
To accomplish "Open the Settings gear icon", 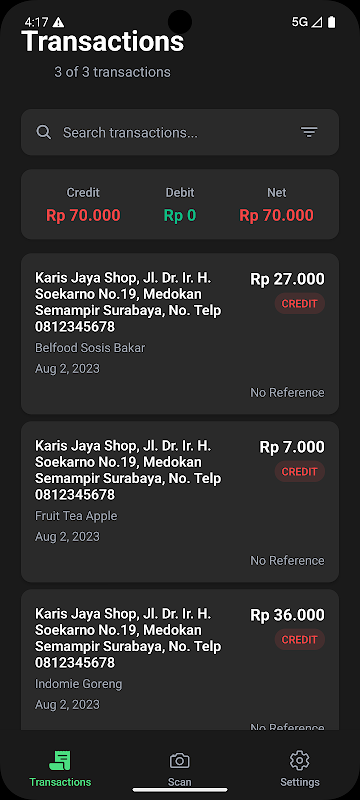I will tap(299, 761).
